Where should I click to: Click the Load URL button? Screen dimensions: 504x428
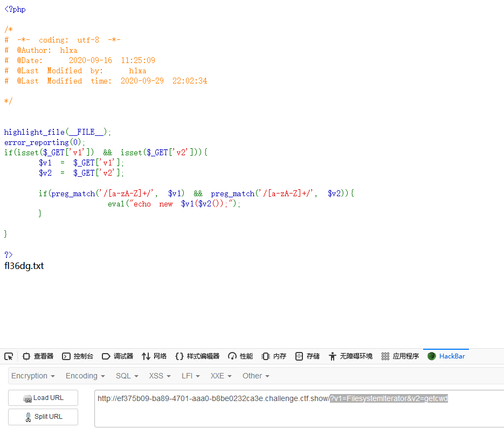pyautogui.click(x=43, y=398)
